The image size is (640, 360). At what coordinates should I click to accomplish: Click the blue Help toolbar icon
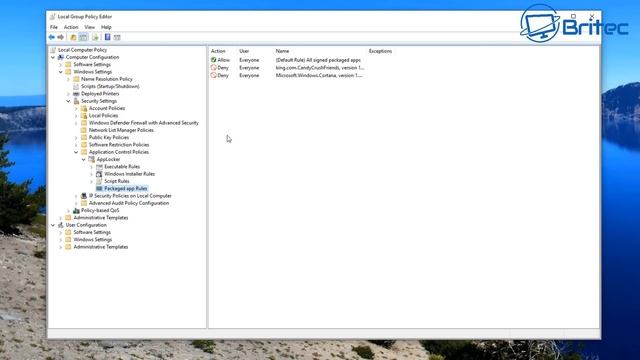point(107,37)
